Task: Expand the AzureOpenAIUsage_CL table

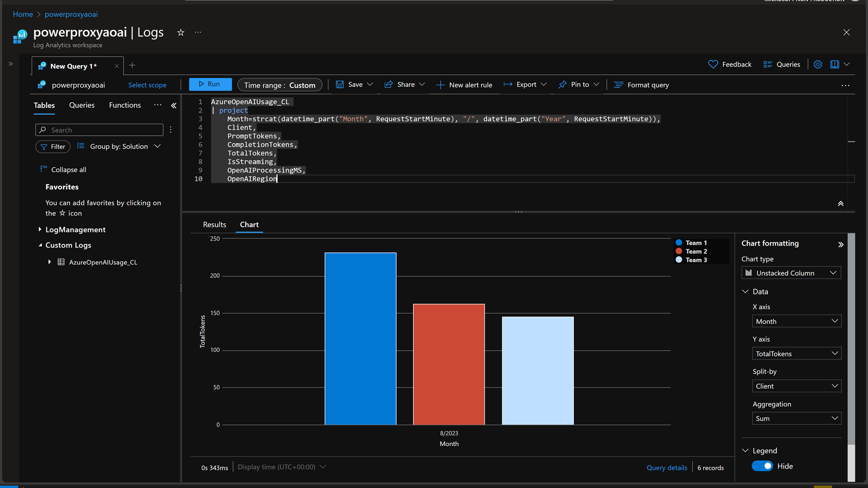Action: click(49, 262)
